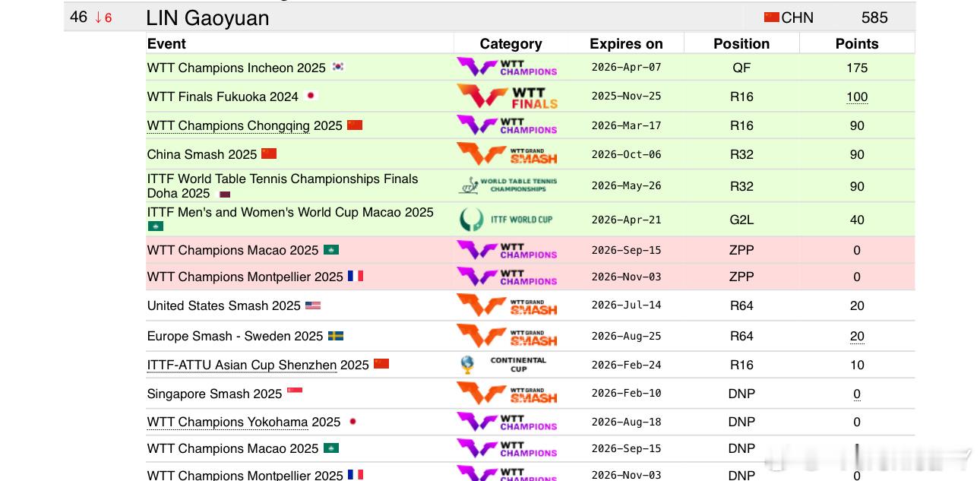980x481 pixels.
Task: Click underlined 20 points for Europe Smash
Action: click(x=857, y=336)
